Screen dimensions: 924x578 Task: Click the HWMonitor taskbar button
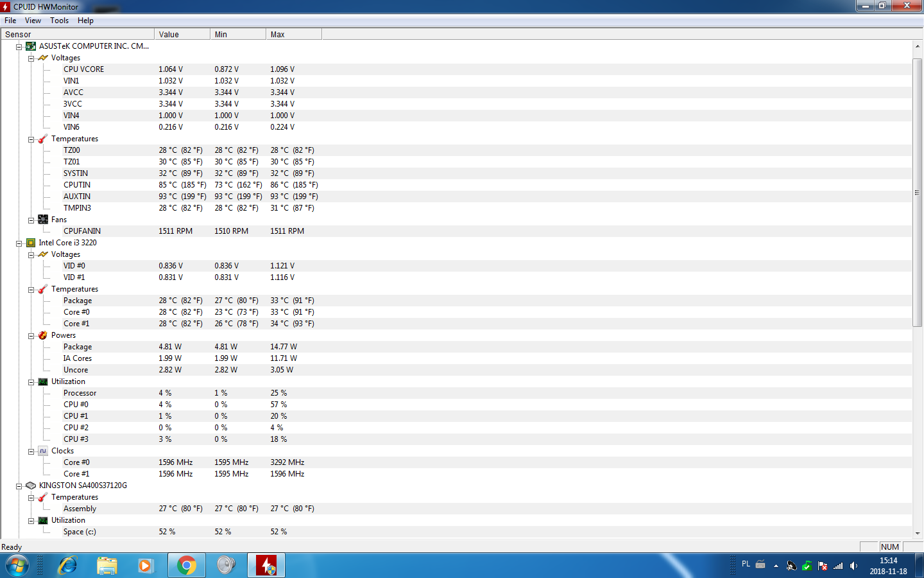(x=266, y=566)
